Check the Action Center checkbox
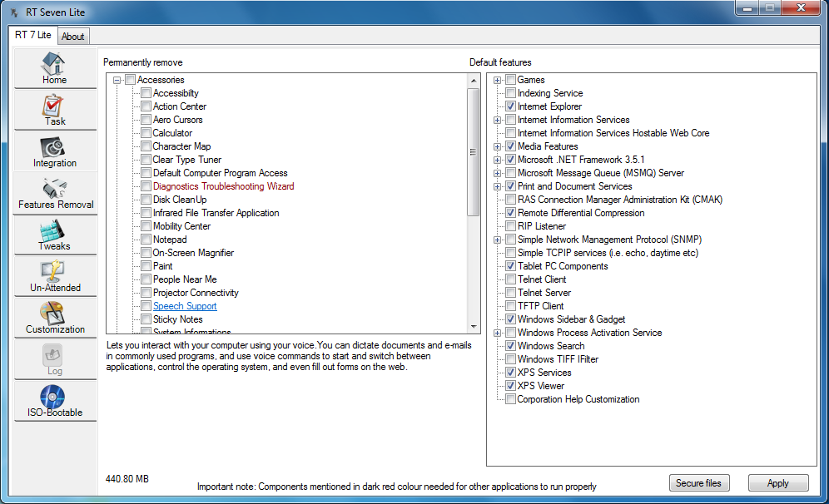This screenshot has width=829, height=504. tap(146, 106)
